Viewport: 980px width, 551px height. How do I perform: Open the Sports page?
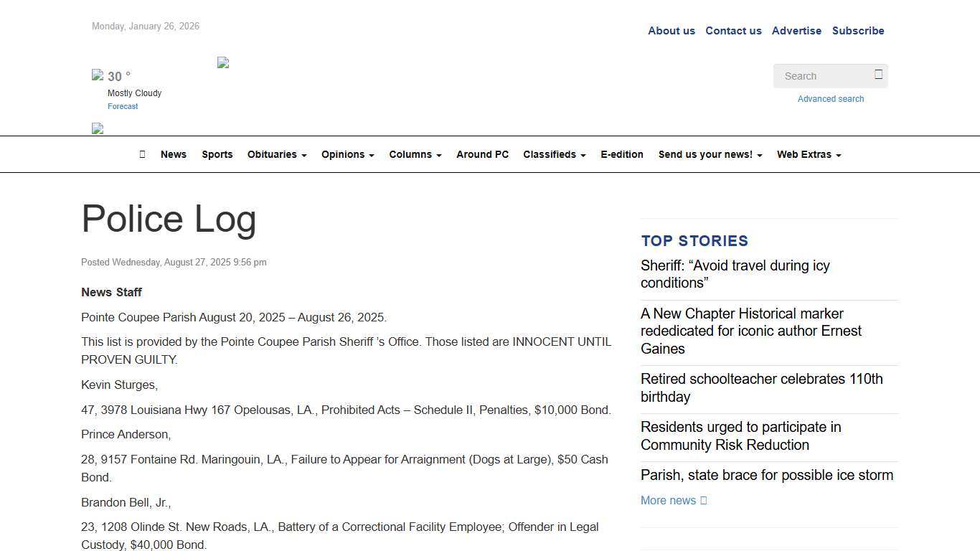(217, 154)
